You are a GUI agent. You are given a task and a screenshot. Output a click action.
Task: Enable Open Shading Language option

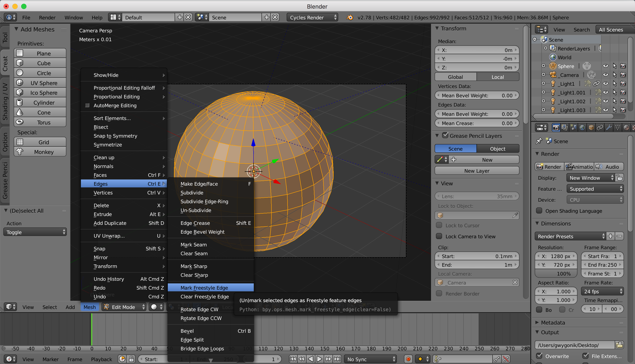click(x=539, y=211)
